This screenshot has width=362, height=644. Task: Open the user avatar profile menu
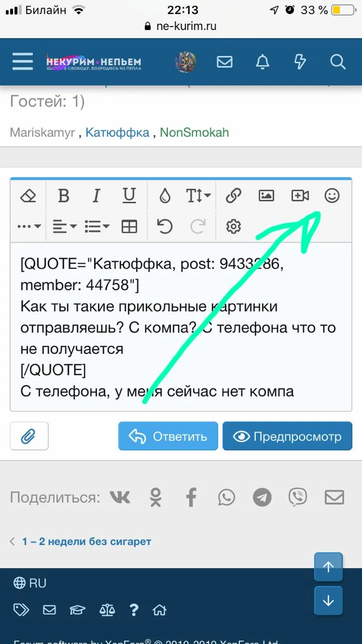coord(186,62)
